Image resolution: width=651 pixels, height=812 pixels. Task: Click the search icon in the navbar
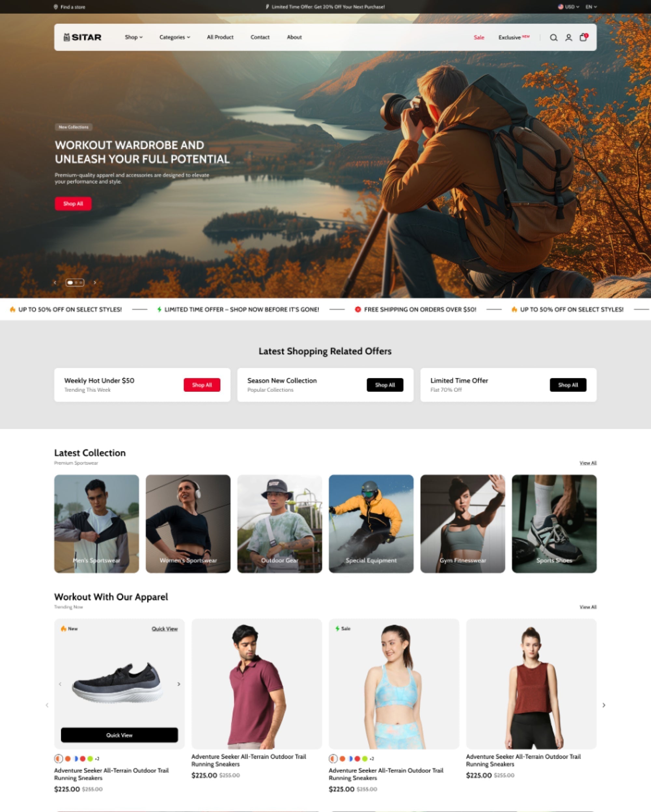554,37
